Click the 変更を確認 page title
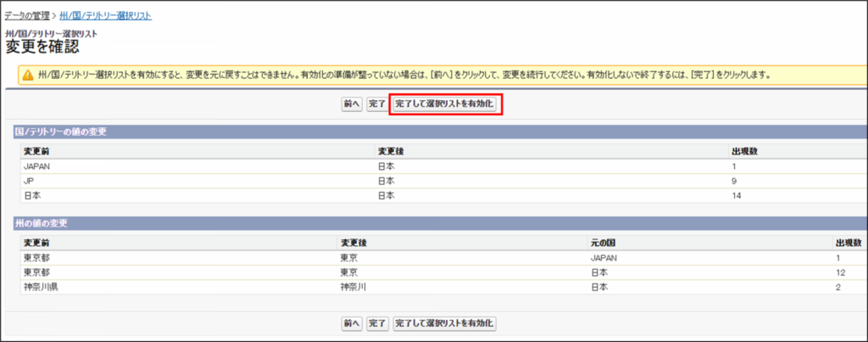The image size is (868, 342). (x=42, y=46)
